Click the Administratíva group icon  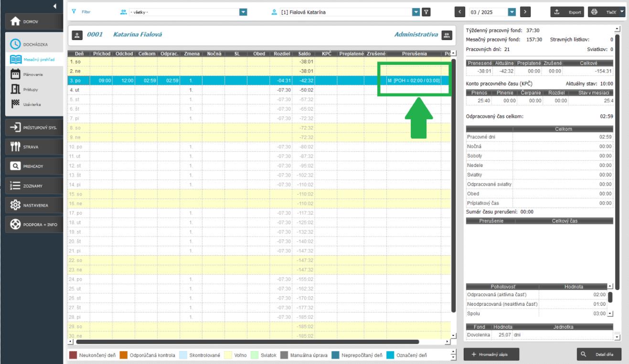click(x=447, y=35)
